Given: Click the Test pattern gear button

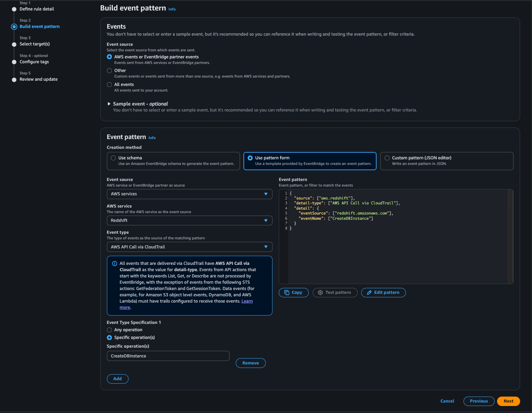Looking at the screenshot, I should [x=335, y=292].
